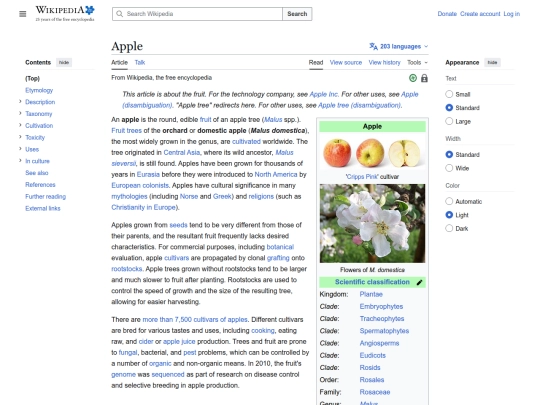
Task: Open the Eudicots clade link
Action: [x=373, y=355]
